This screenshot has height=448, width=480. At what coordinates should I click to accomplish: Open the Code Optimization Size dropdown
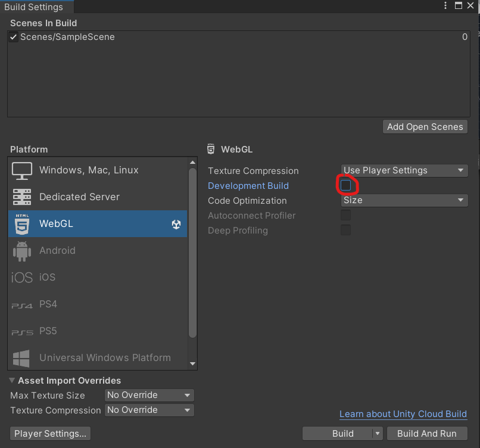coord(404,200)
